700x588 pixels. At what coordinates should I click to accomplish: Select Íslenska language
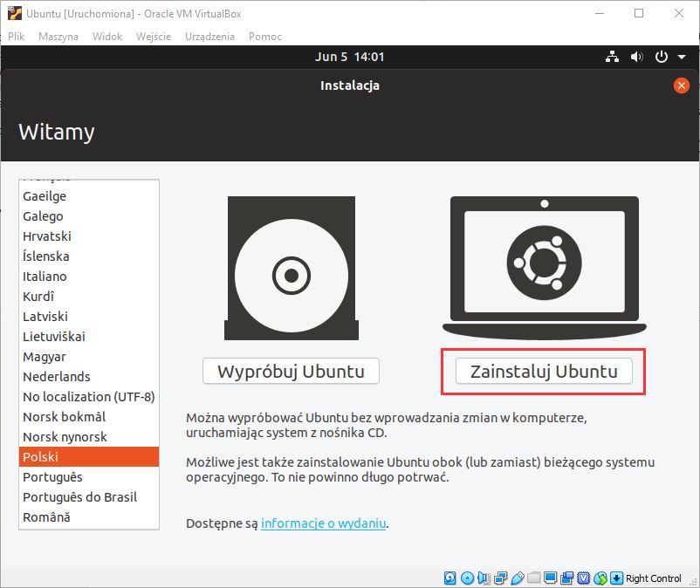point(89,256)
